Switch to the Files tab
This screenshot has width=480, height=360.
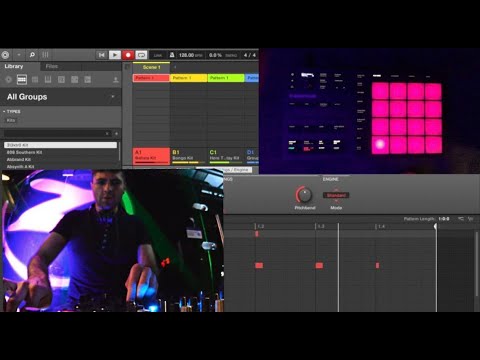pyautogui.click(x=52, y=66)
